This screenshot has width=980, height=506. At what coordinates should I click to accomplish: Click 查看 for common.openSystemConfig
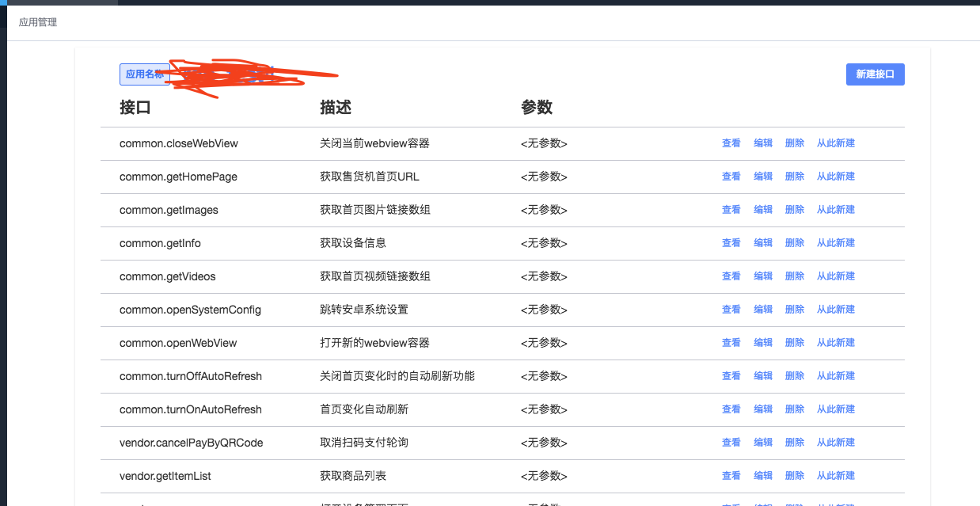click(x=731, y=310)
